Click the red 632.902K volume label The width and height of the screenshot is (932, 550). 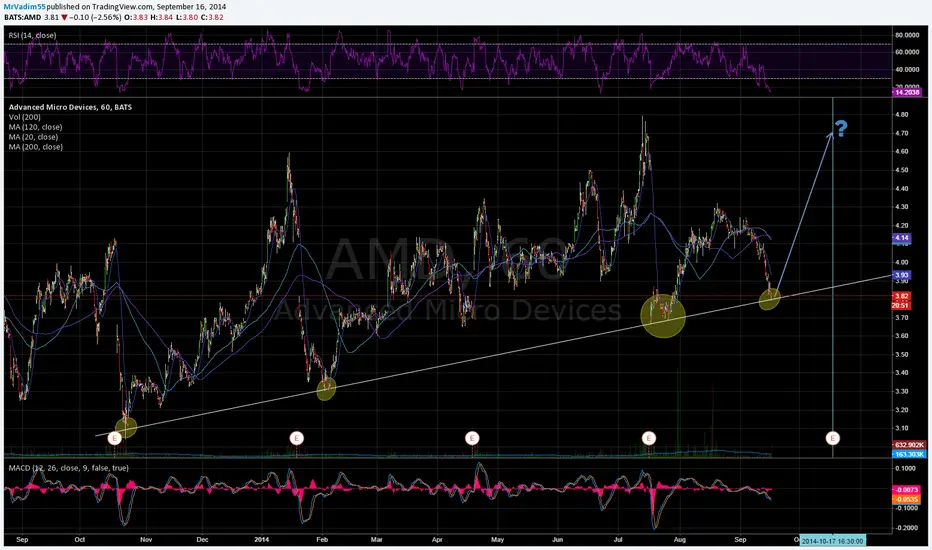point(909,445)
